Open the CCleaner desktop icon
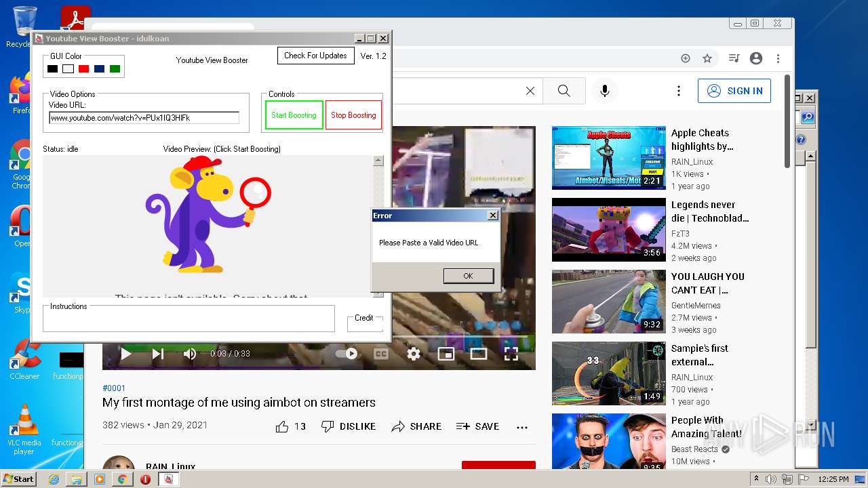 pyautogui.click(x=24, y=359)
